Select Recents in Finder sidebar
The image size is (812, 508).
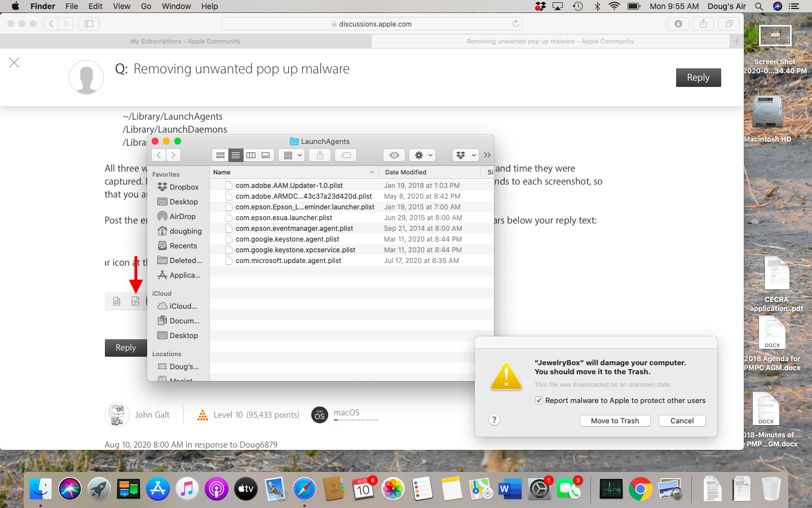178,246
